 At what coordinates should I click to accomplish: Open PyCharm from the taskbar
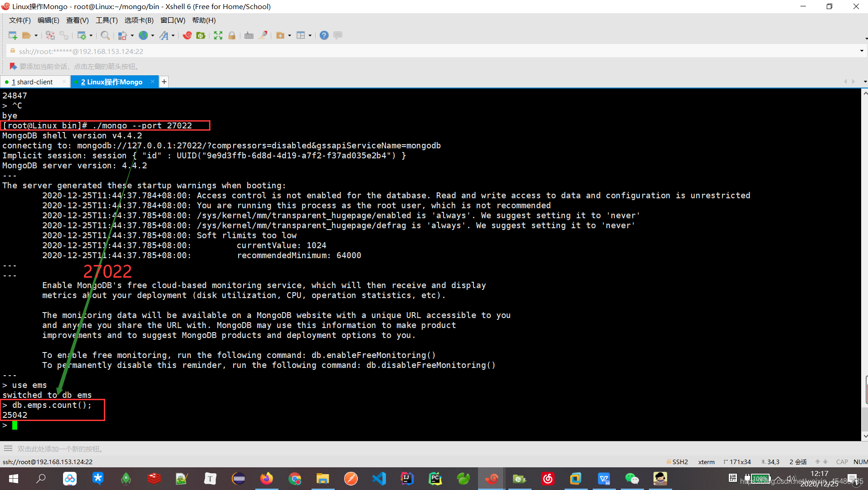pos(435,479)
